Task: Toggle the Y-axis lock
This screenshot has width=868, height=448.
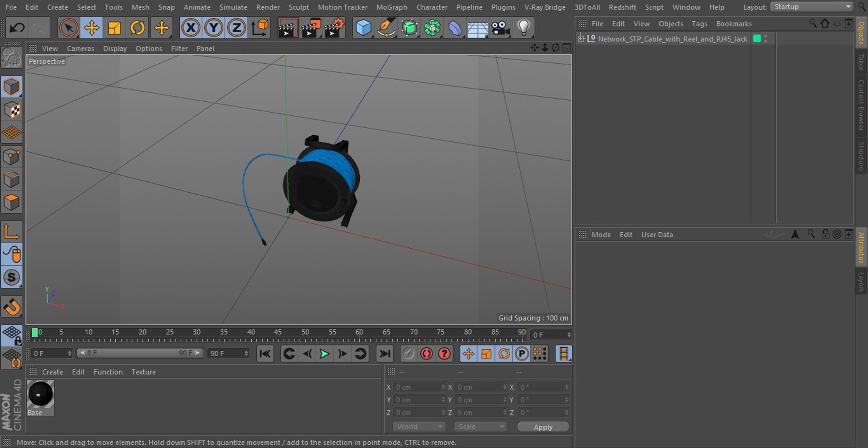Action: pyautogui.click(x=213, y=28)
